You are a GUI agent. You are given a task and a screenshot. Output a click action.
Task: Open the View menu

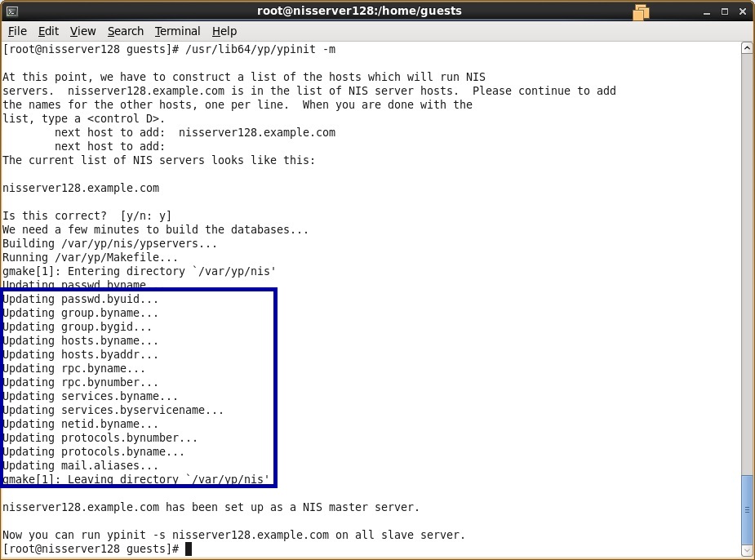point(82,31)
